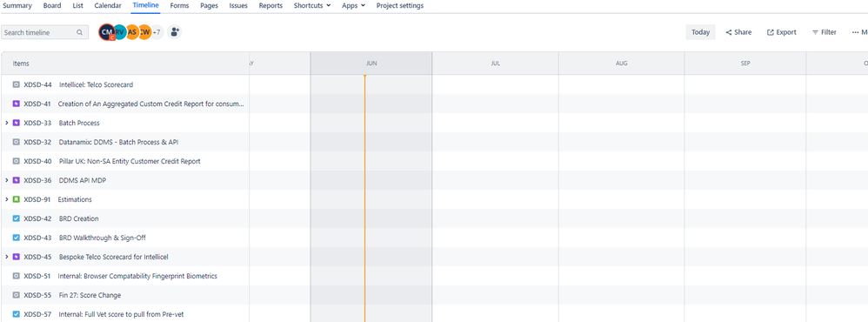Open the Summary tab
The height and width of the screenshot is (322, 868).
pos(17,5)
